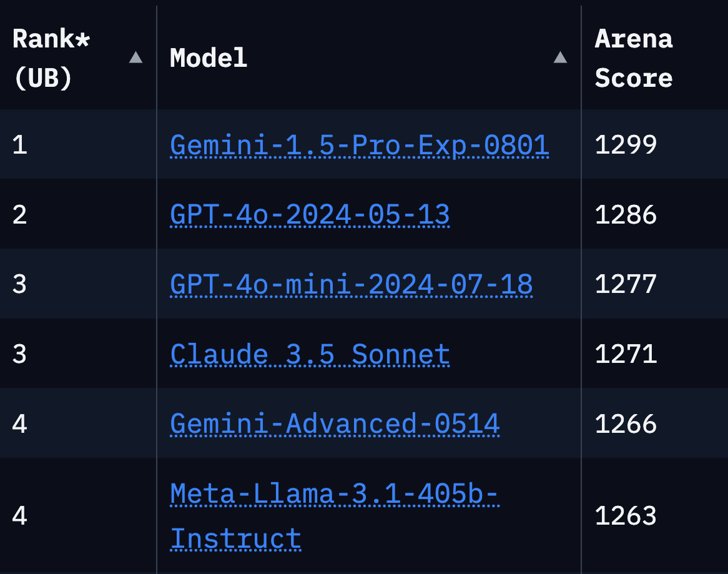Select the 1271 score for Claude

click(626, 355)
